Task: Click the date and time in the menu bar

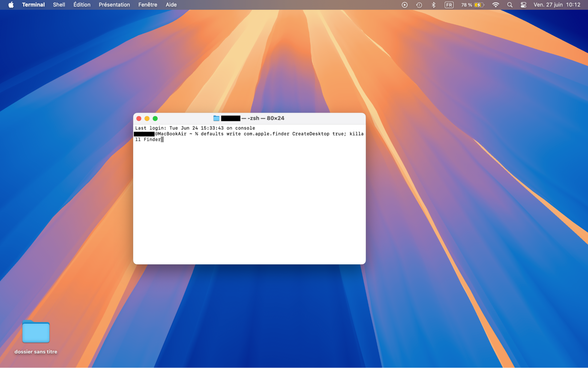Action: (x=557, y=5)
